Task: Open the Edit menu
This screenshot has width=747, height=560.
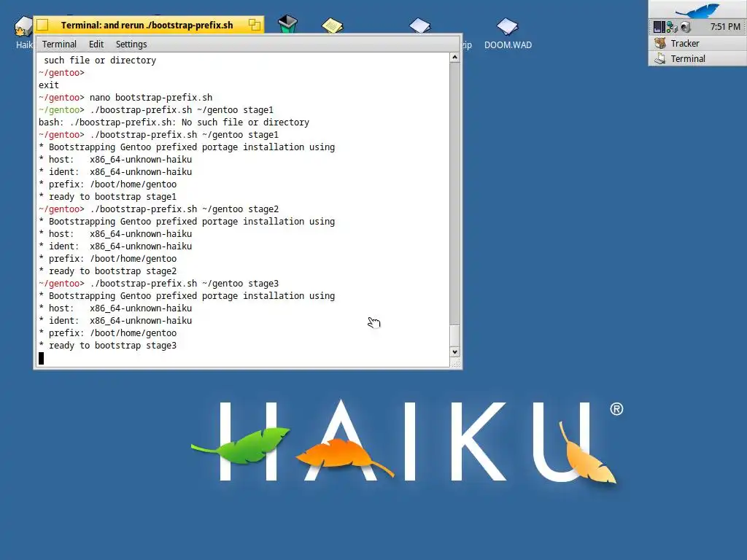Action: tap(96, 44)
